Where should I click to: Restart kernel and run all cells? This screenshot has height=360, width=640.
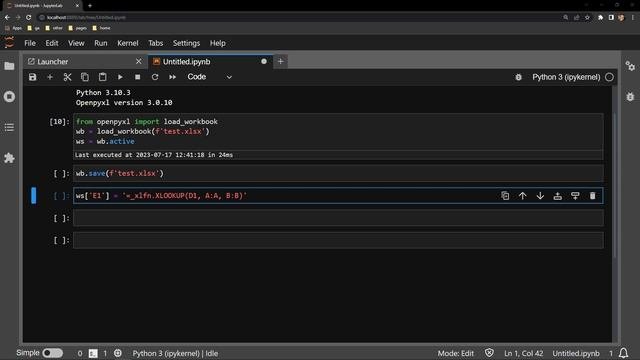coord(173,77)
